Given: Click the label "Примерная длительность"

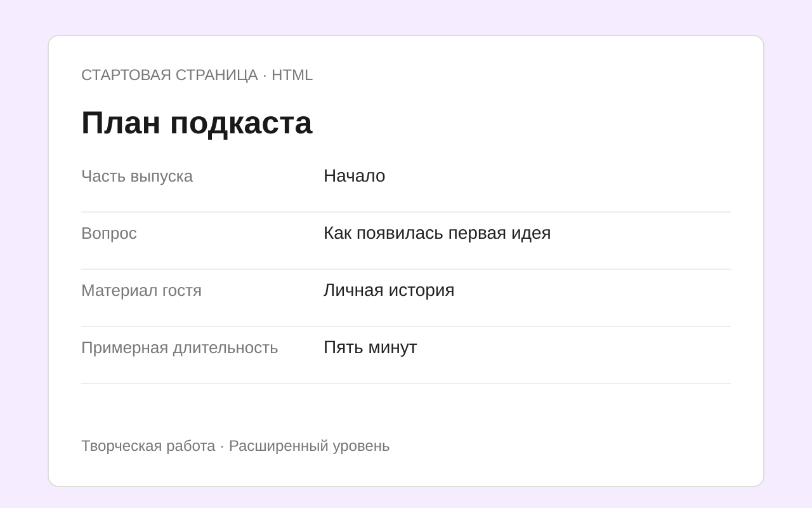Looking at the screenshot, I should [180, 347].
